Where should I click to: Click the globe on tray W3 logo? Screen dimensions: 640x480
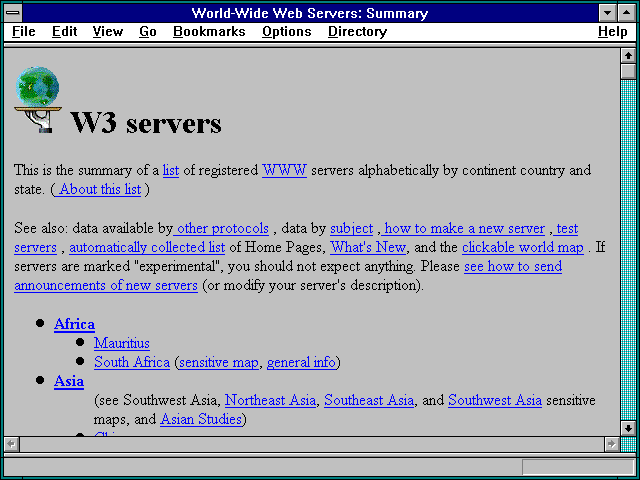point(38,99)
